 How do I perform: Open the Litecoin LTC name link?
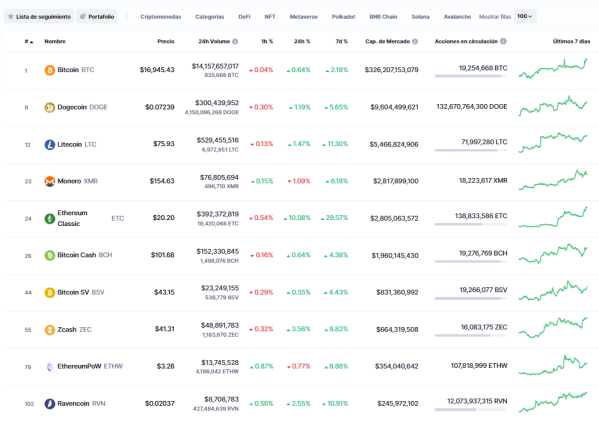tap(77, 144)
